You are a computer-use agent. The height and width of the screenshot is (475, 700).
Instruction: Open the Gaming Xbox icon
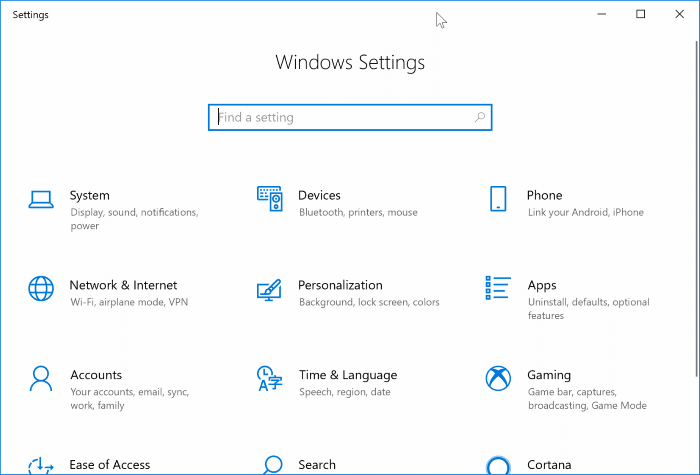coord(498,379)
